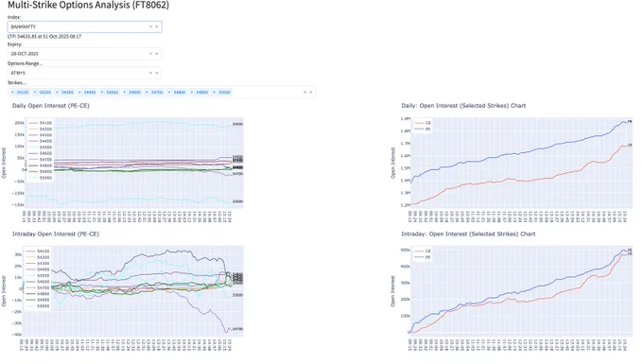
Task: Remove the 54100 strike chip
Action: [12, 93]
